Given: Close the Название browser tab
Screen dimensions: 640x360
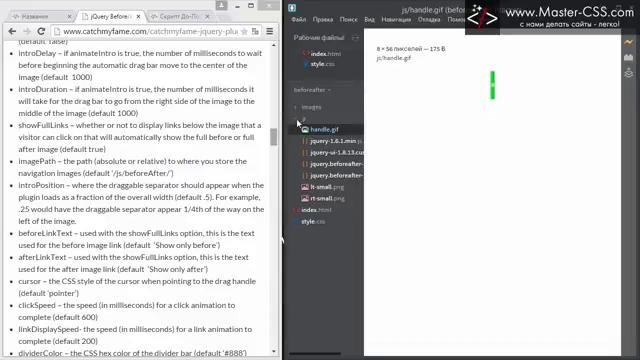Looking at the screenshot, I should [x=69, y=17].
